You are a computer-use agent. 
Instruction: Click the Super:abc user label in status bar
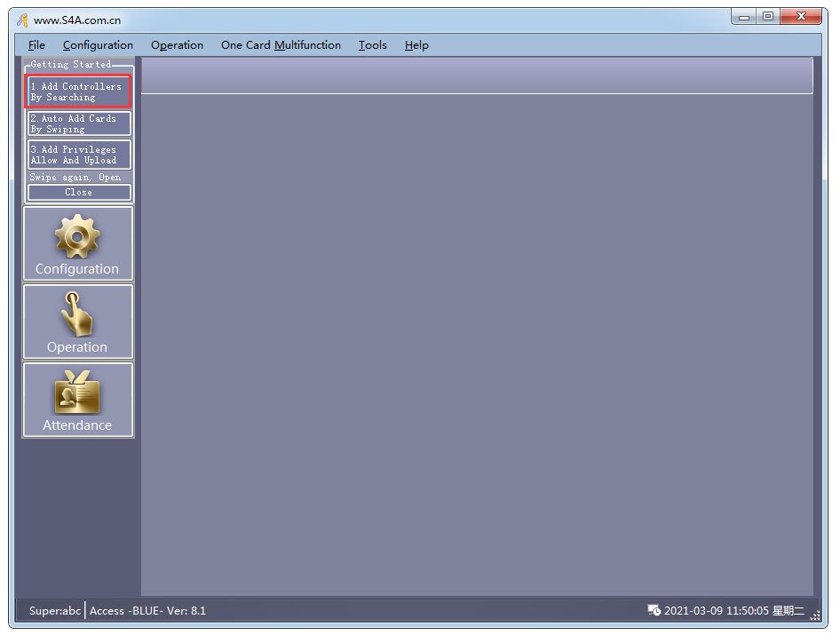click(x=54, y=610)
